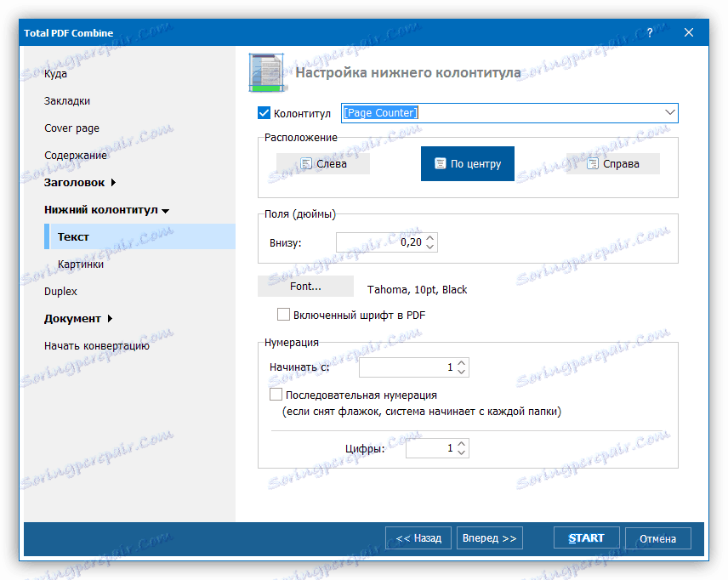Click the footer settings document icon
The image size is (728, 580).
tap(265, 72)
